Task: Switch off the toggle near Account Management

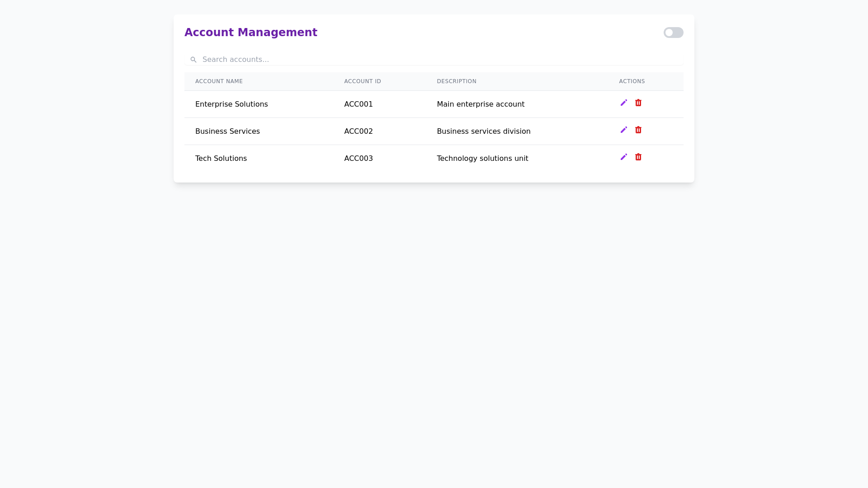Action: (x=673, y=32)
